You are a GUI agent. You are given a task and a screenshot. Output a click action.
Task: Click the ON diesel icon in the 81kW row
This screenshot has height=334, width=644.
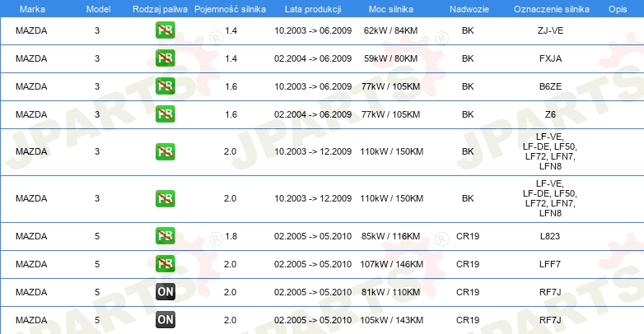[165, 292]
